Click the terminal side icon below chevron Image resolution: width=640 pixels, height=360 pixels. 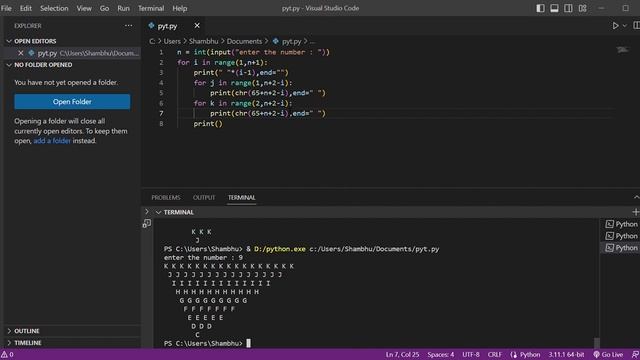[147, 224]
